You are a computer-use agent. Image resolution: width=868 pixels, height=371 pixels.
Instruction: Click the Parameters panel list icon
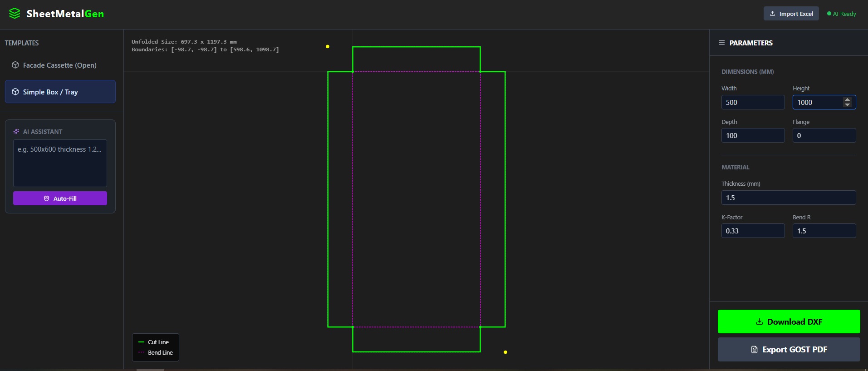(721, 43)
